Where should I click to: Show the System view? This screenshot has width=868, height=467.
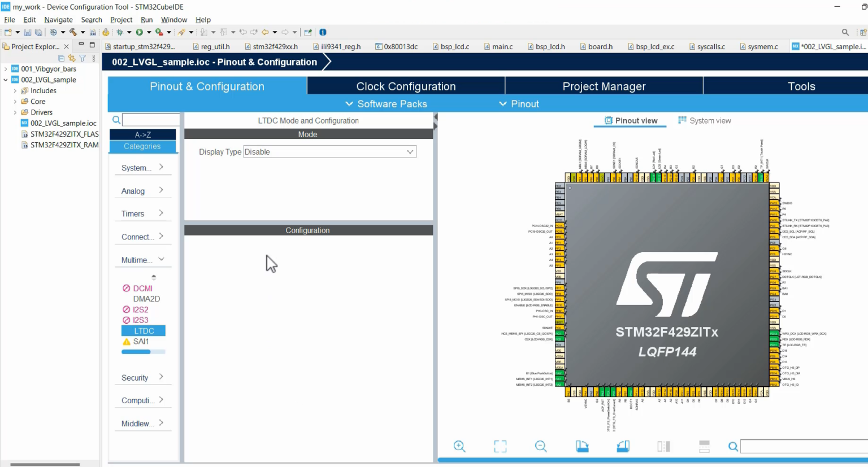704,120
